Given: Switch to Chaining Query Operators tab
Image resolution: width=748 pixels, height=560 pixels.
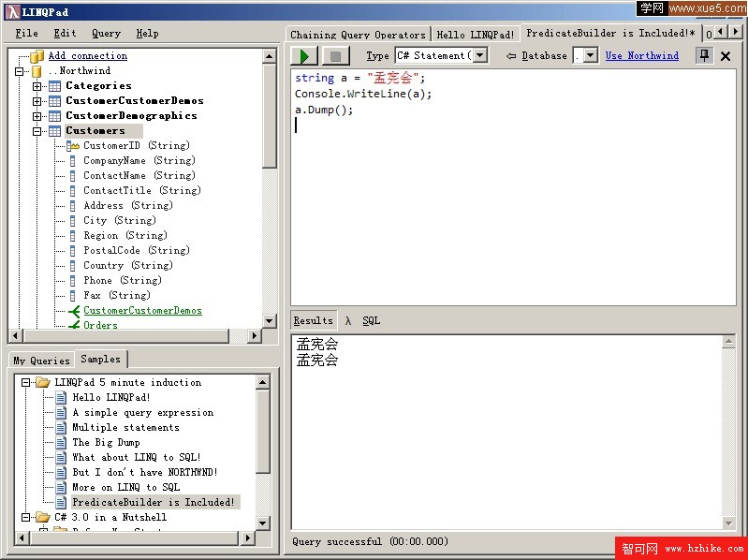Looking at the screenshot, I should [358, 35].
